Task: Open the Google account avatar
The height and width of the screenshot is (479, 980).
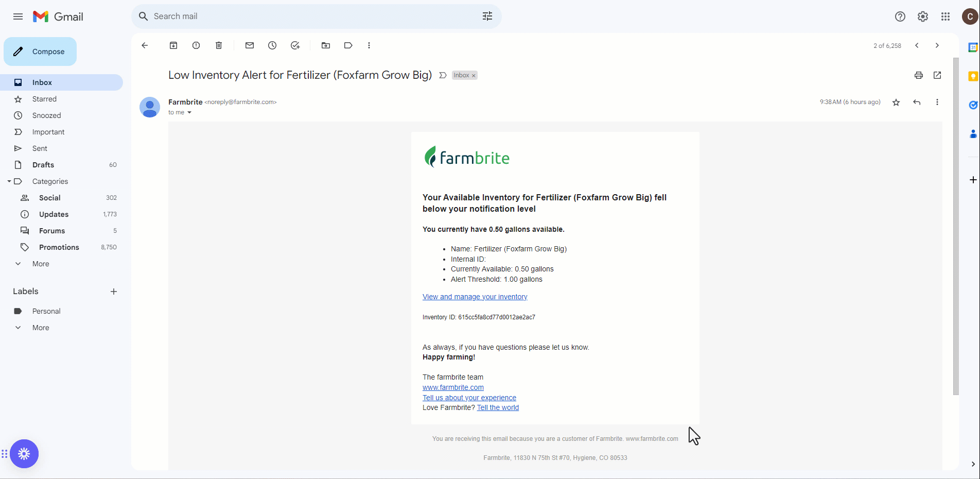Action: point(970,16)
